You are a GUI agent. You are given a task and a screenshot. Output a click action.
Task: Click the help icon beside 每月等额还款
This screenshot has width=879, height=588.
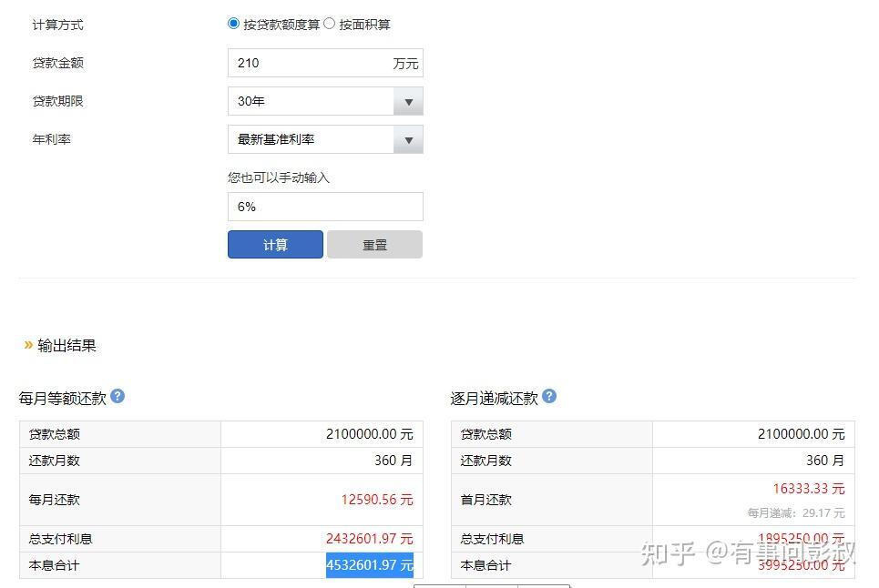(118, 396)
